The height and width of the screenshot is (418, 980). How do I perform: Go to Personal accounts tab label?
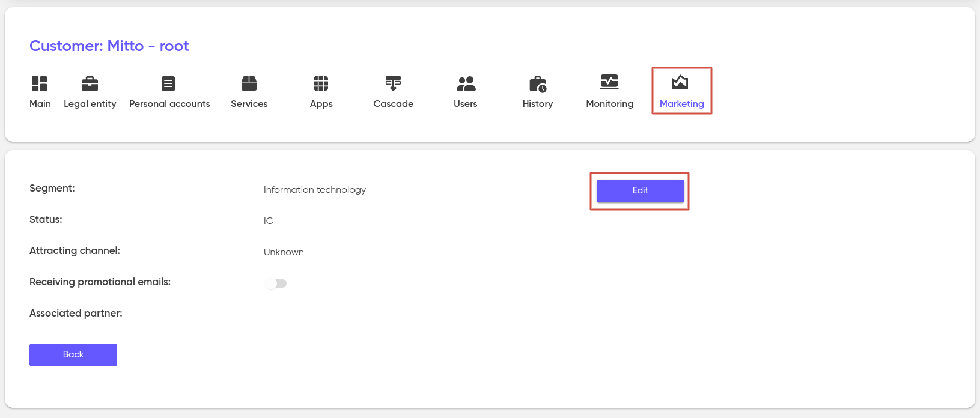coord(169,104)
